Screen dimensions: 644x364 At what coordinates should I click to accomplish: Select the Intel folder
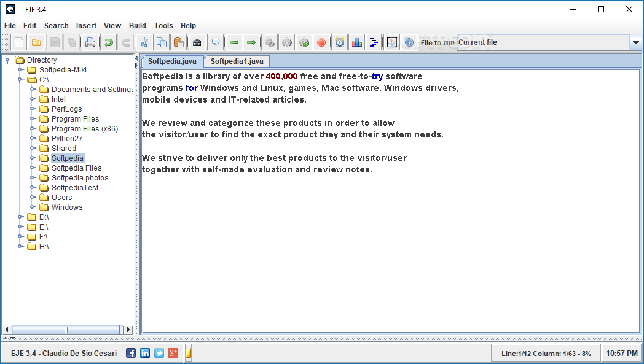point(58,99)
